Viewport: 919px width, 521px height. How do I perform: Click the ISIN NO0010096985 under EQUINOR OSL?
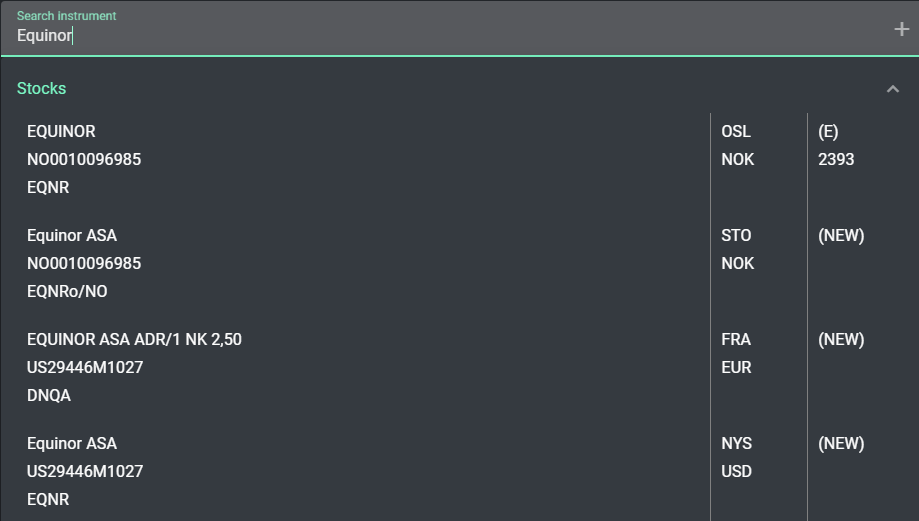84,160
